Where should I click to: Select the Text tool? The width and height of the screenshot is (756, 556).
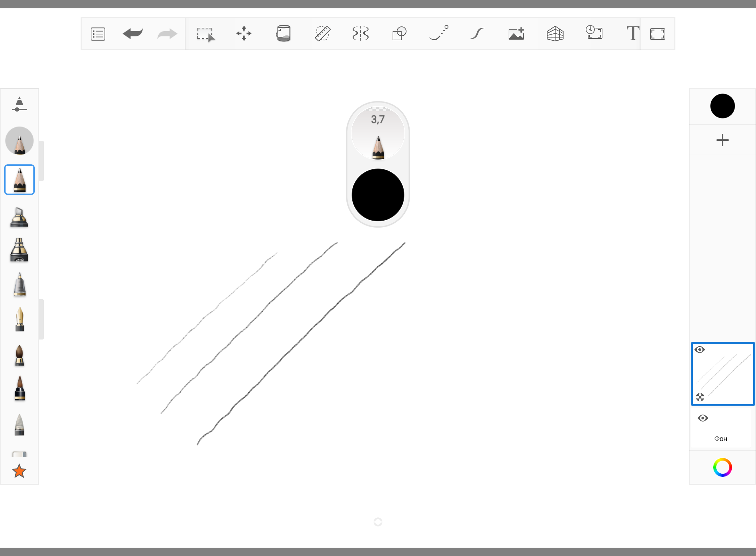coord(632,34)
